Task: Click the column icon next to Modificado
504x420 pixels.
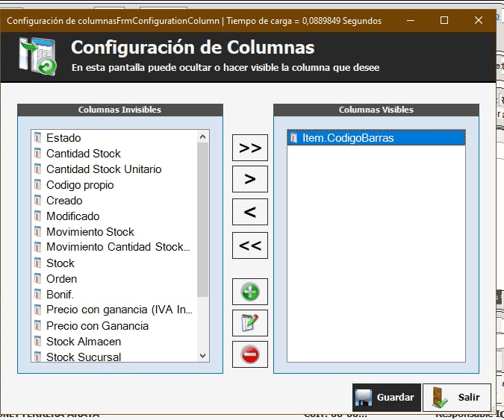Action: coord(37,216)
